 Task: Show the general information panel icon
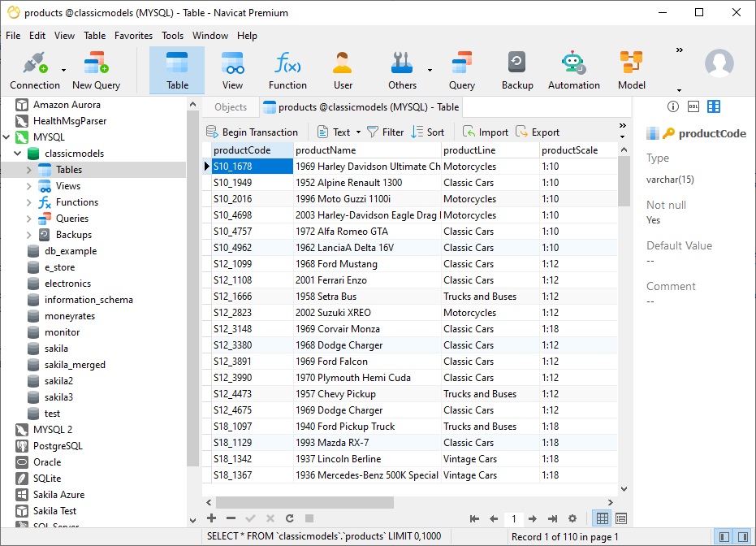coord(672,106)
